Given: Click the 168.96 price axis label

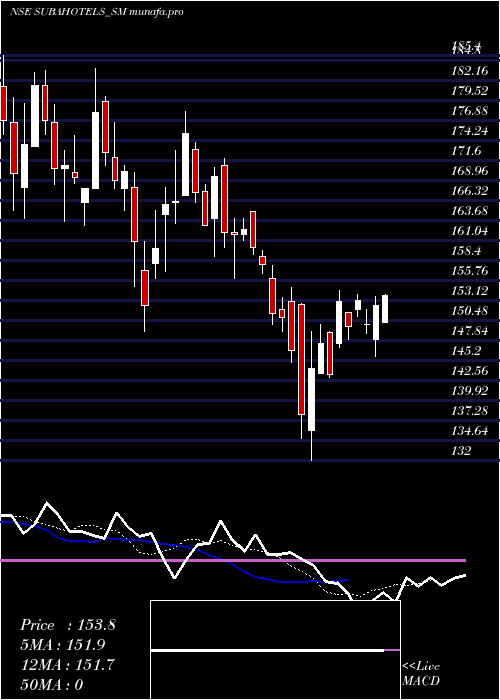Looking at the screenshot, I should pyautogui.click(x=470, y=171).
